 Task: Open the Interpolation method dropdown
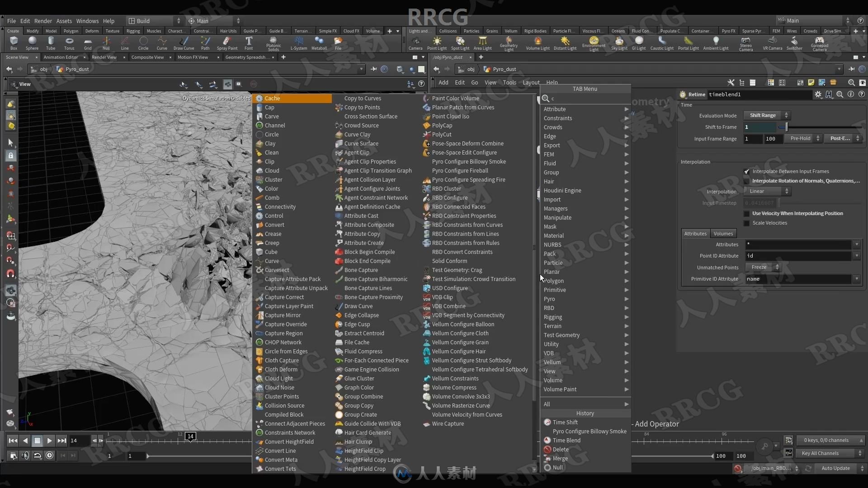point(766,191)
